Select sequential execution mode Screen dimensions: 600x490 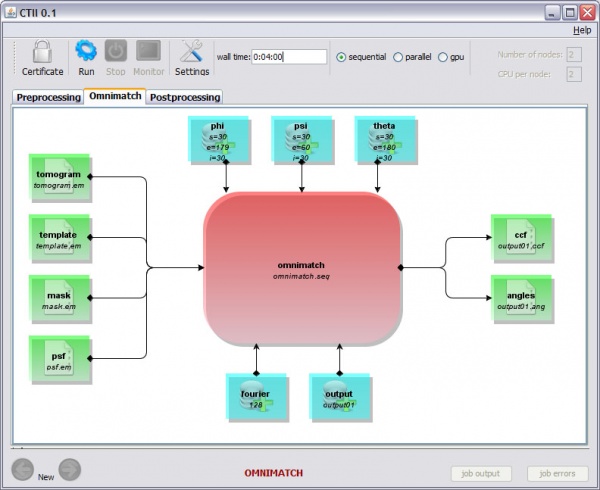(342, 57)
